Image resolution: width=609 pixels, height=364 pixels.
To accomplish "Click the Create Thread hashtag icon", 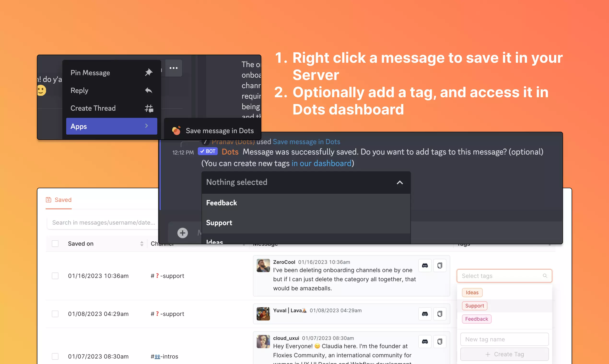I will pyautogui.click(x=149, y=108).
